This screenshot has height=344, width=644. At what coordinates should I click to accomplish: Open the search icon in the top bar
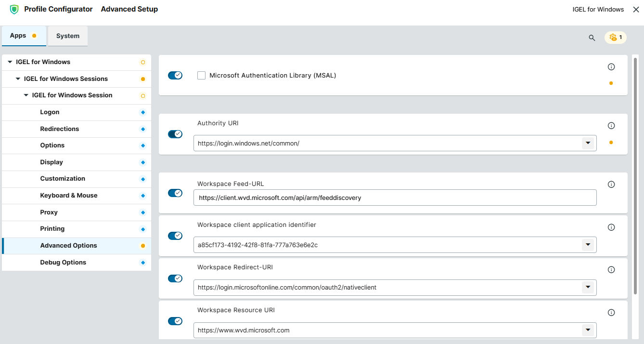pyautogui.click(x=592, y=38)
